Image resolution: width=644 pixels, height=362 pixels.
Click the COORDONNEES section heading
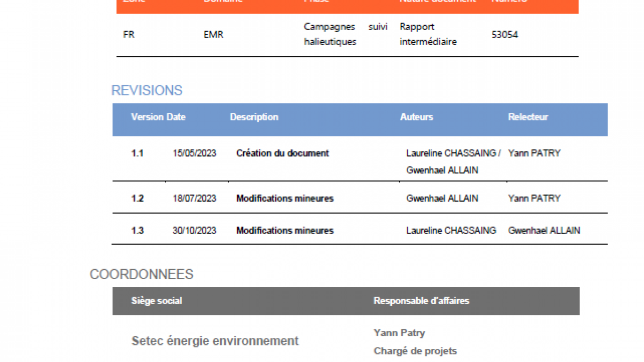pos(141,274)
